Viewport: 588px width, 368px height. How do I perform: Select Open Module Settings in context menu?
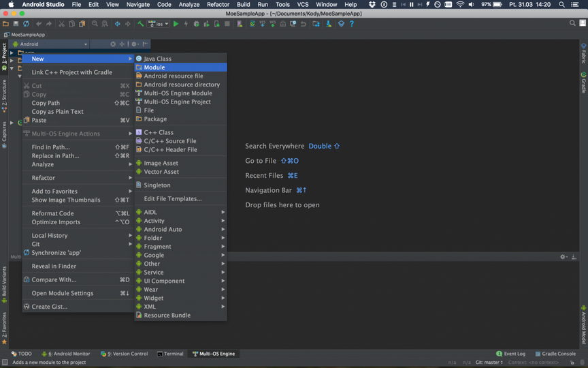(63, 293)
